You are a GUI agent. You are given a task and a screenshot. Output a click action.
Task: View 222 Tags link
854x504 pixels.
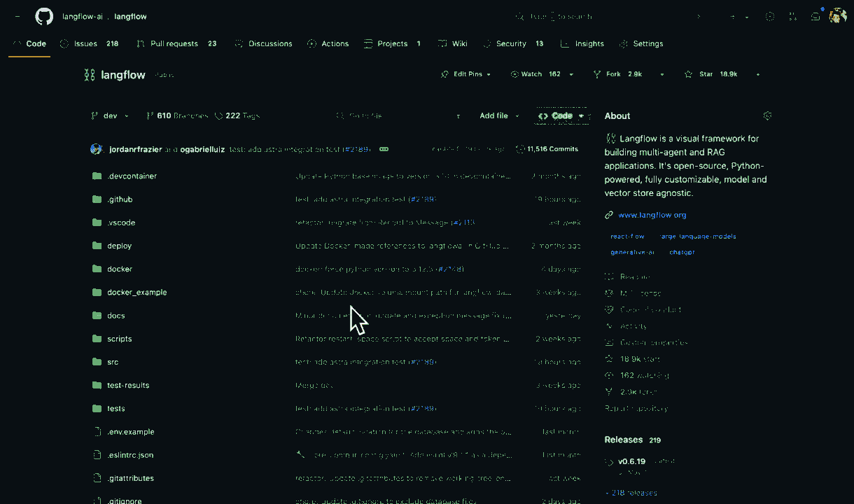[x=237, y=116]
